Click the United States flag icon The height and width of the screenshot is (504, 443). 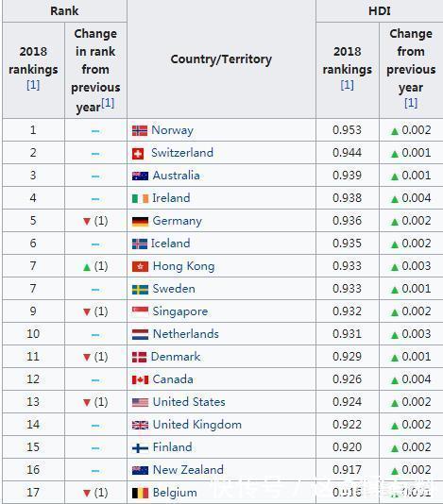[x=140, y=402]
